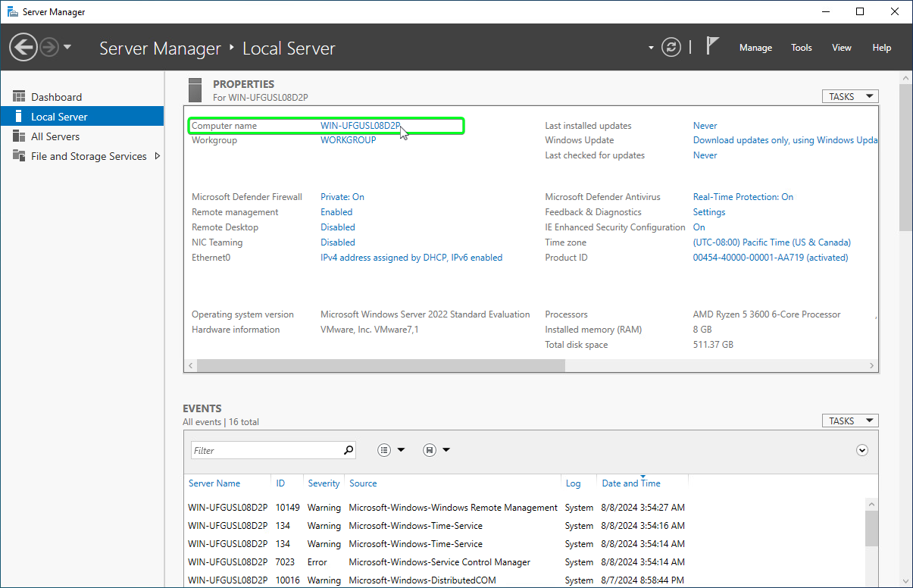Image resolution: width=913 pixels, height=588 pixels.
Task: Click the search magnifier in Events filter
Action: [x=349, y=450]
